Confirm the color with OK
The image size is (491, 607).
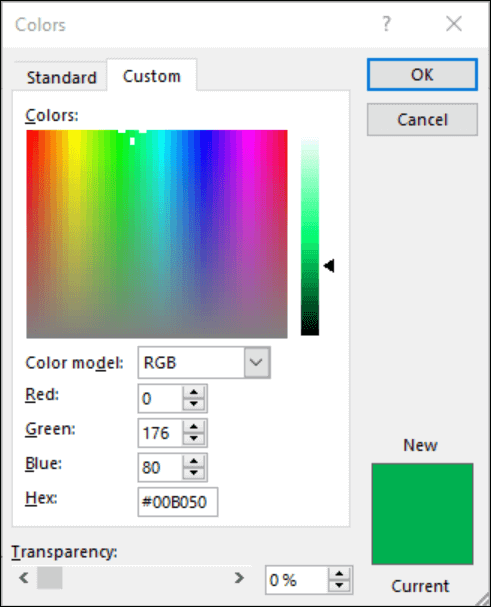tap(422, 74)
